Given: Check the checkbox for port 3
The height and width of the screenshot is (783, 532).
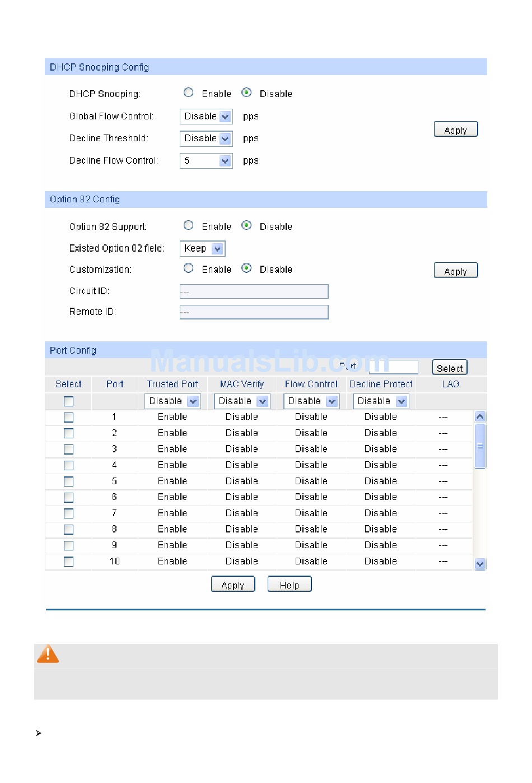Looking at the screenshot, I should pyautogui.click(x=68, y=450).
